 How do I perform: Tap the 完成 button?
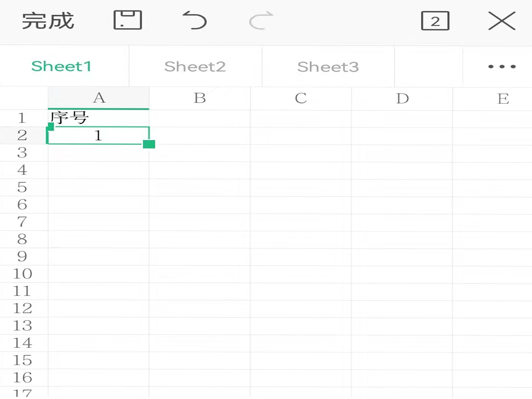point(48,21)
